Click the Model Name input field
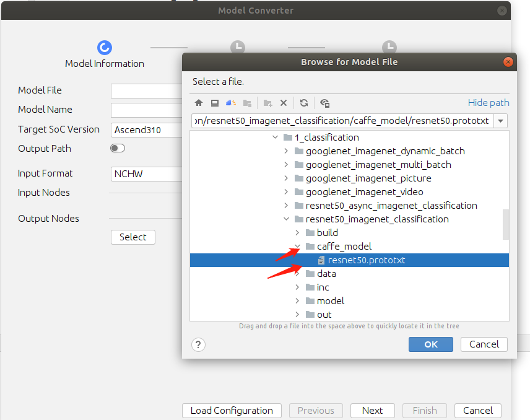The image size is (530, 420). 146,110
